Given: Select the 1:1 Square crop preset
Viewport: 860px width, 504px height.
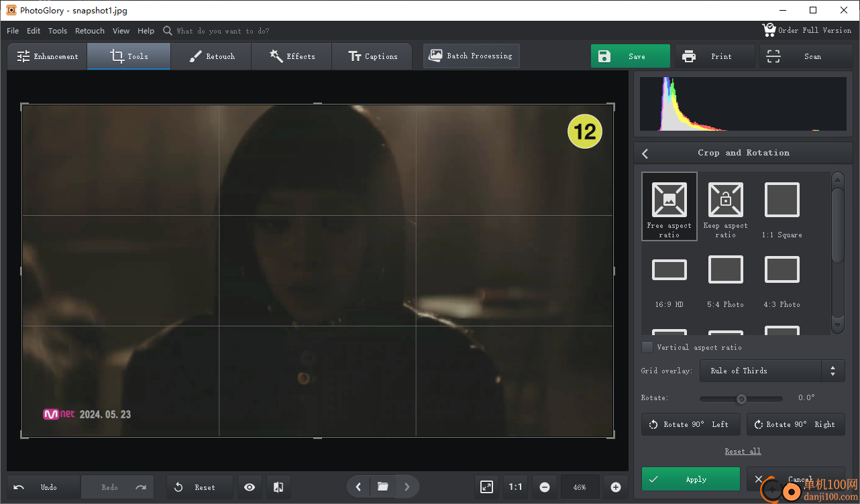Looking at the screenshot, I should [x=782, y=206].
